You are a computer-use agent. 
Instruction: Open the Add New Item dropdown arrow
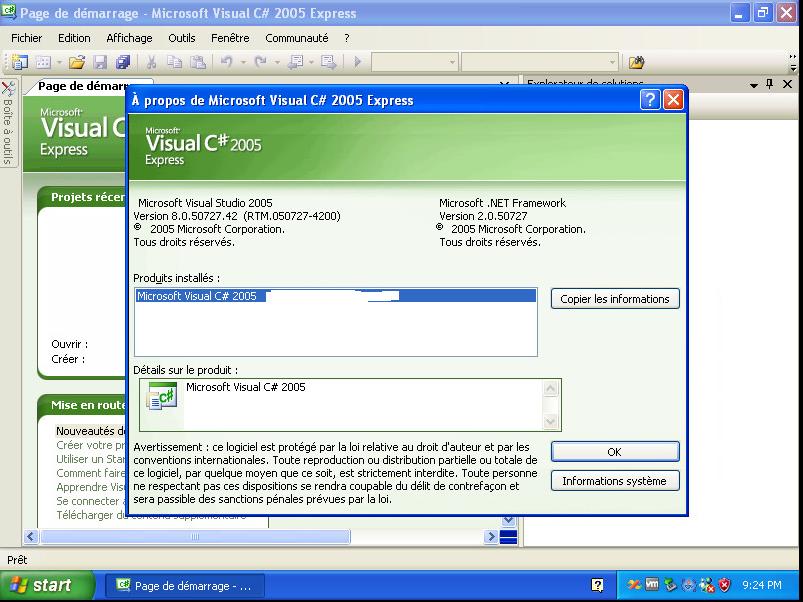pyautogui.click(x=59, y=62)
